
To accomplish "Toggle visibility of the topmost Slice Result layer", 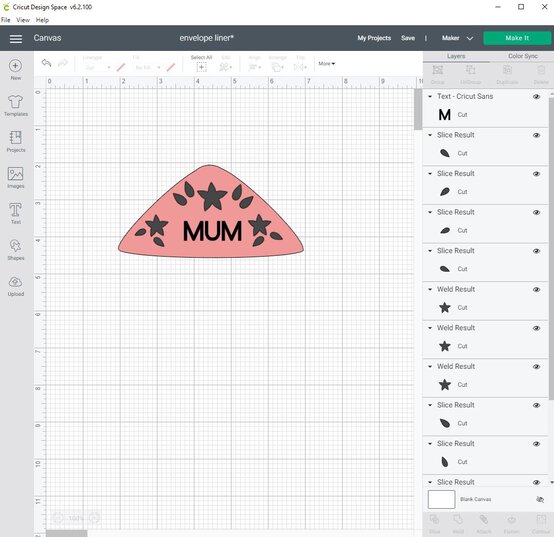I will [536, 135].
